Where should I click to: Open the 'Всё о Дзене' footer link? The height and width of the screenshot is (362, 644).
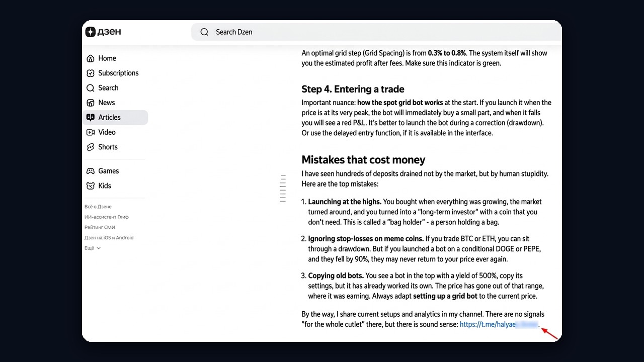pyautogui.click(x=98, y=207)
